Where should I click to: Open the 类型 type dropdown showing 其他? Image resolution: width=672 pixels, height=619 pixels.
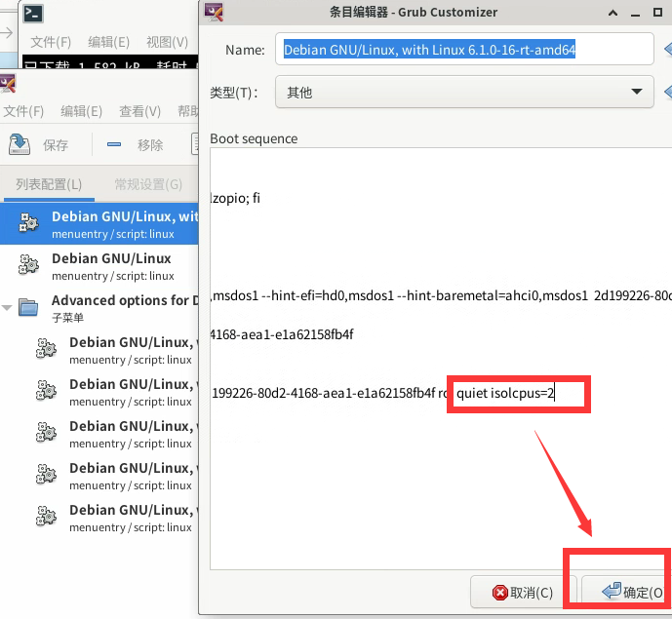click(x=464, y=92)
